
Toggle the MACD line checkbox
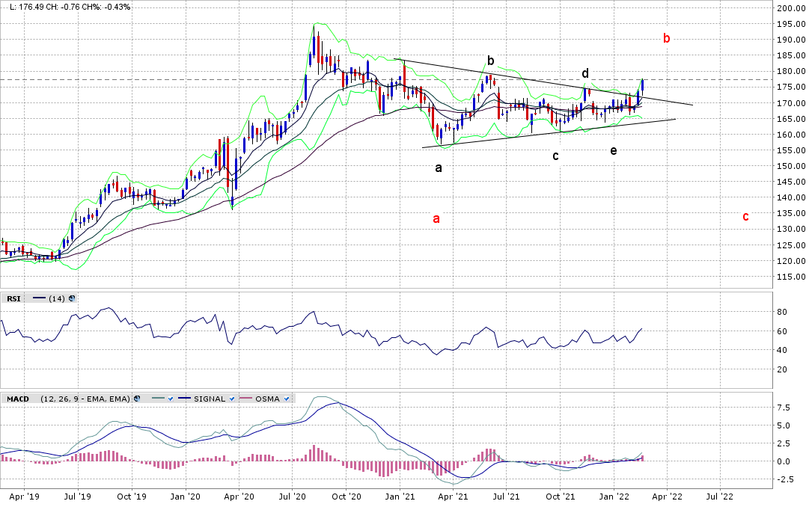(x=171, y=399)
